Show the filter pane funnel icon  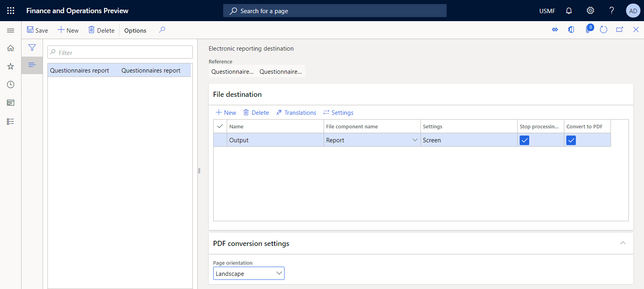point(32,48)
